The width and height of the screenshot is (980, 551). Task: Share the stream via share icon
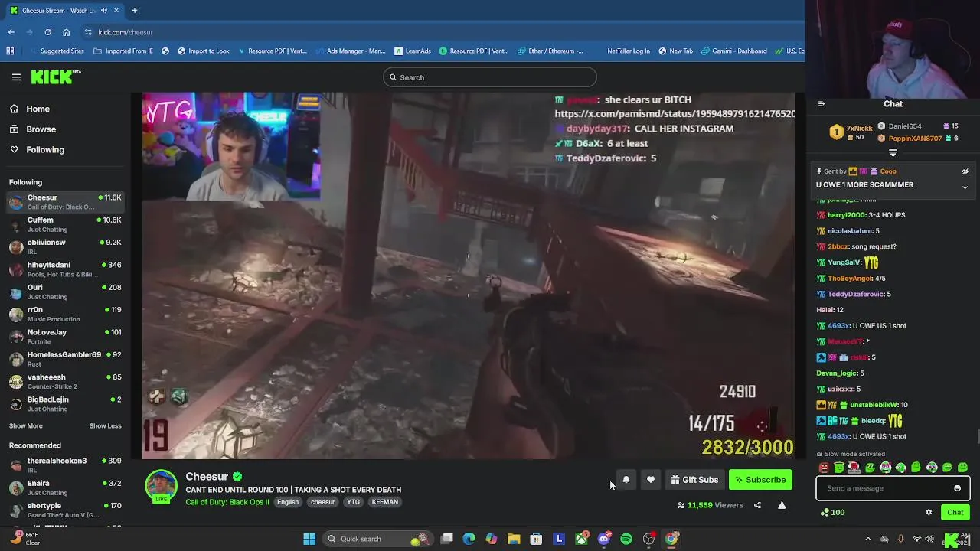[757, 505]
